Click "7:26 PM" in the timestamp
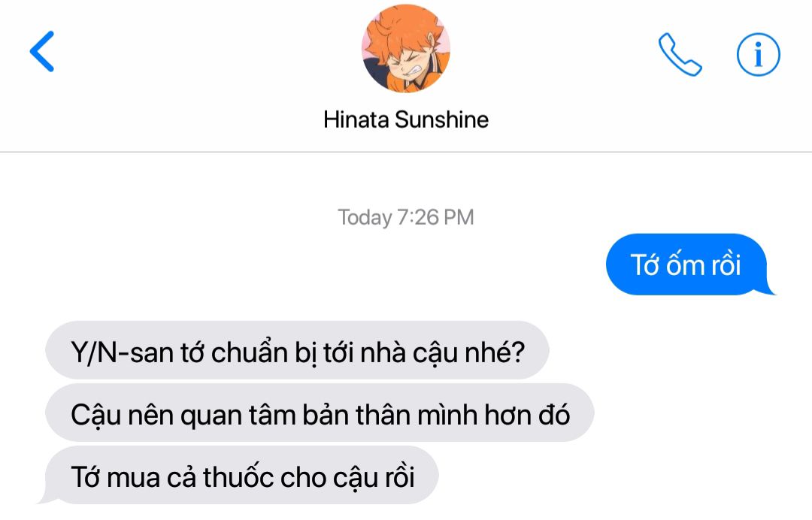Viewport: 812px width, 520px height. pyautogui.click(x=435, y=217)
